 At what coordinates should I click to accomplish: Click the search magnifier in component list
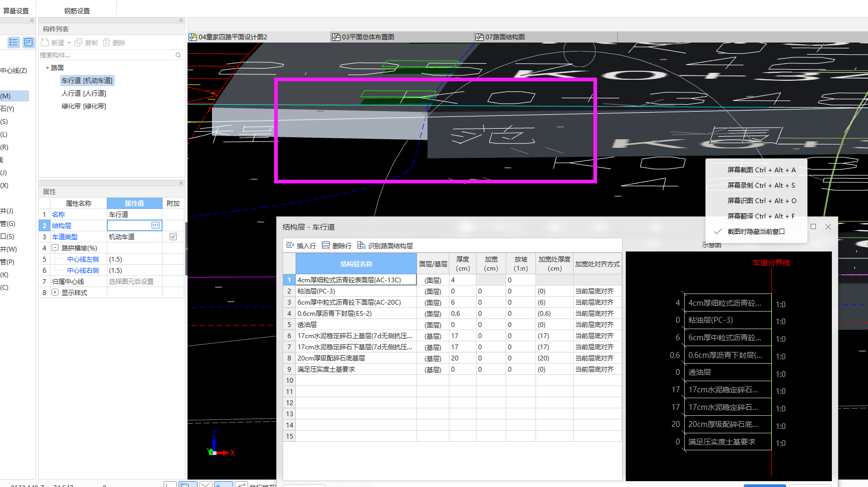coord(178,55)
